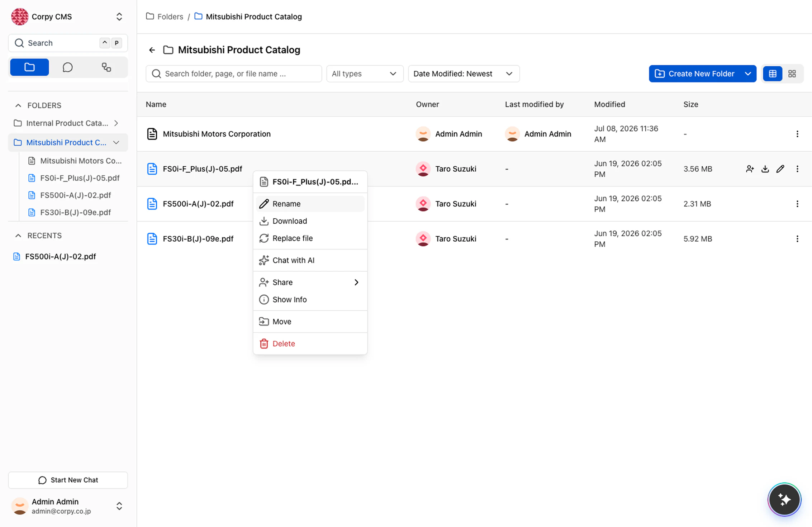Click the Corpy CMS logo
The height and width of the screenshot is (527, 812).
(x=20, y=16)
